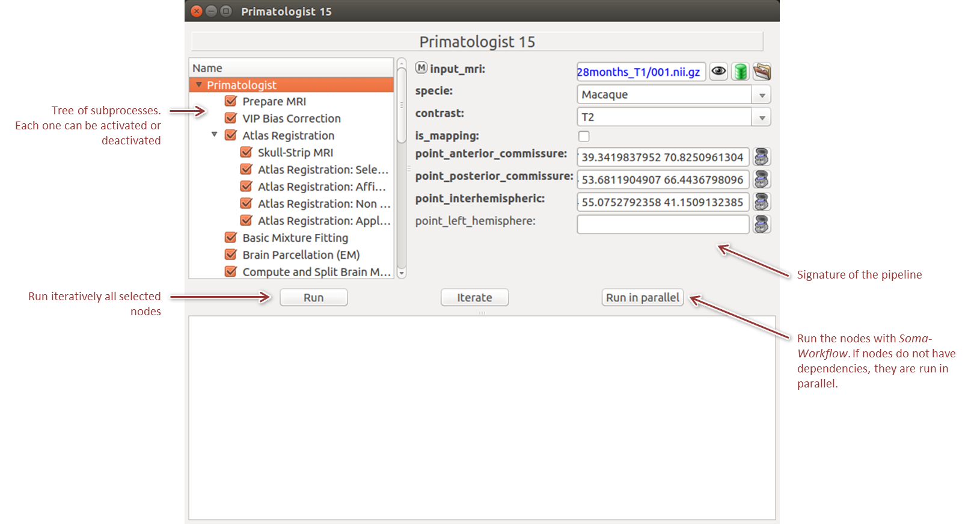Click the point picker icon for point_anterior_commissure
This screenshot has width=980, height=524.
click(762, 157)
